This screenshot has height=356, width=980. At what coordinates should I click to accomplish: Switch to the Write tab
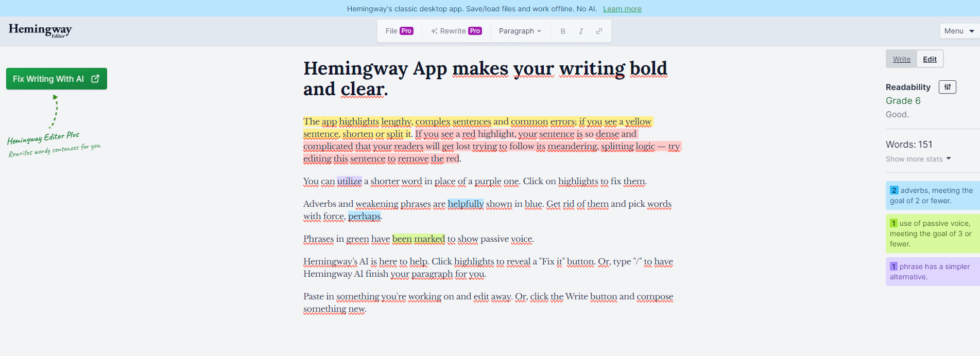click(x=902, y=59)
